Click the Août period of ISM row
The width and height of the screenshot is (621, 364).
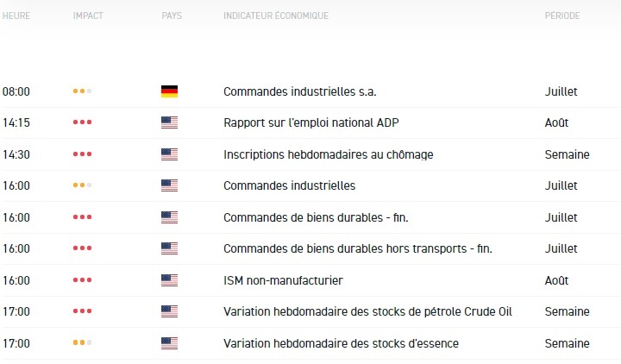coord(557,280)
